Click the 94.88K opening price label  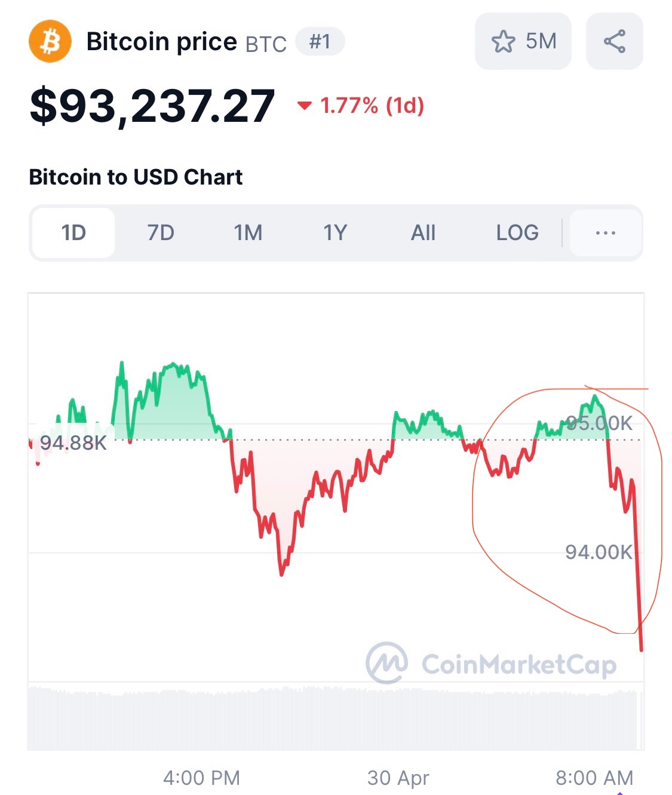(73, 443)
